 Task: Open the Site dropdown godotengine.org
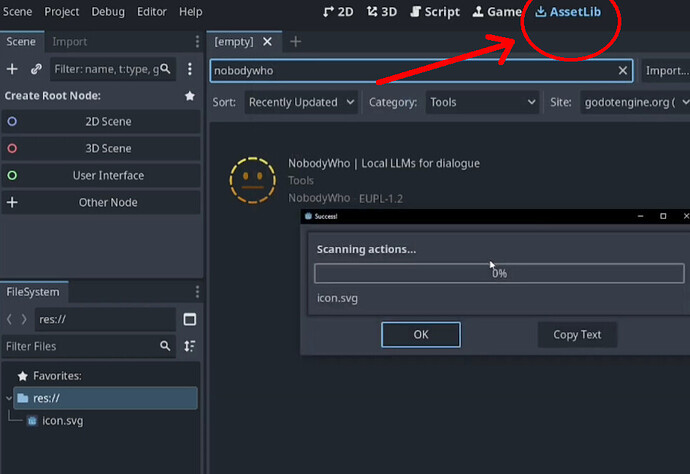point(635,103)
